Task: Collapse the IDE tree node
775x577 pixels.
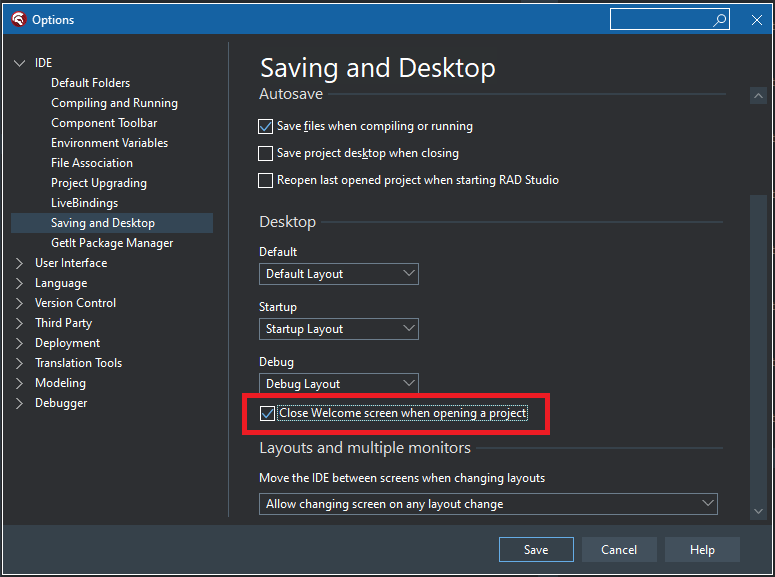Action: [19, 63]
